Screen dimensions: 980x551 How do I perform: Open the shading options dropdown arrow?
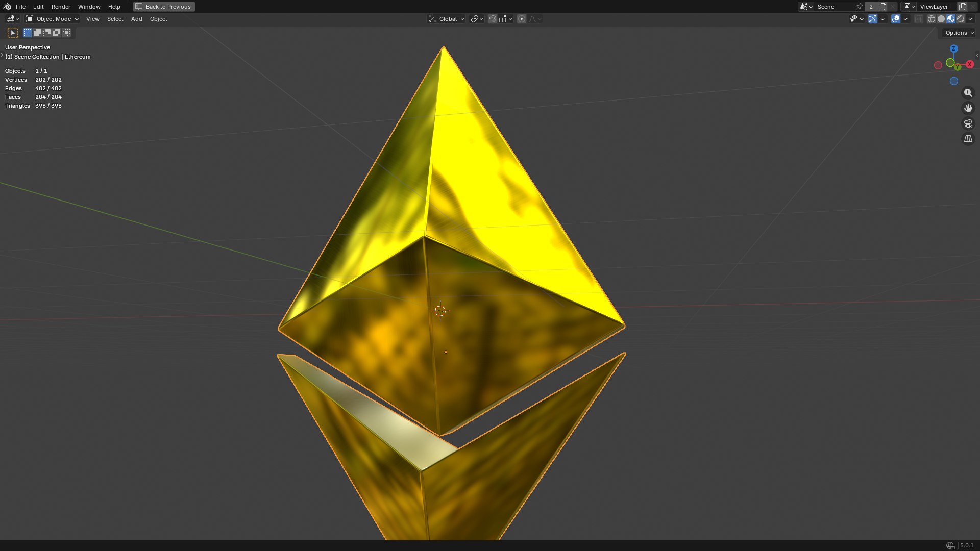(x=970, y=19)
